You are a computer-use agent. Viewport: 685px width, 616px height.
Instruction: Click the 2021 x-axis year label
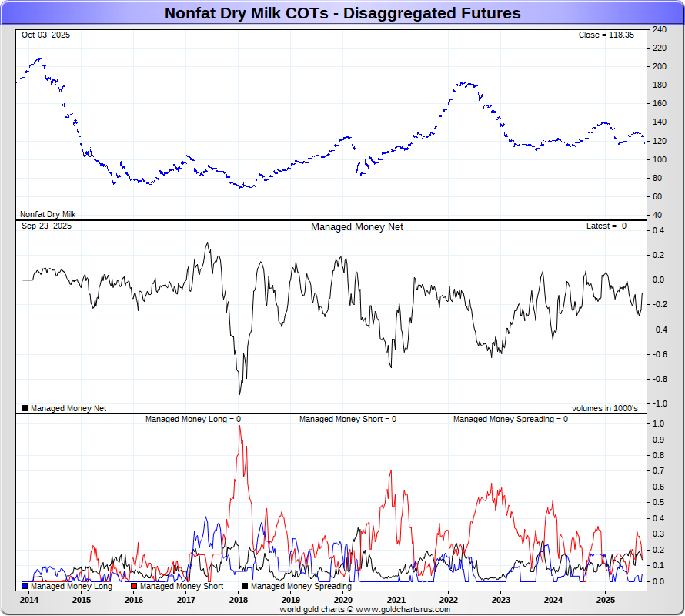point(396,601)
